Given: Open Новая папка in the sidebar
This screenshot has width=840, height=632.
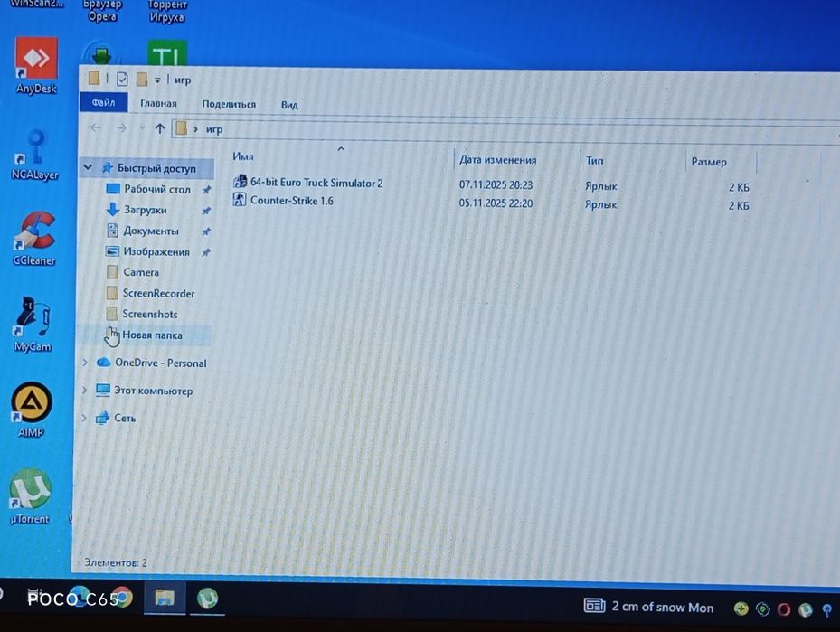Looking at the screenshot, I should click(x=152, y=335).
